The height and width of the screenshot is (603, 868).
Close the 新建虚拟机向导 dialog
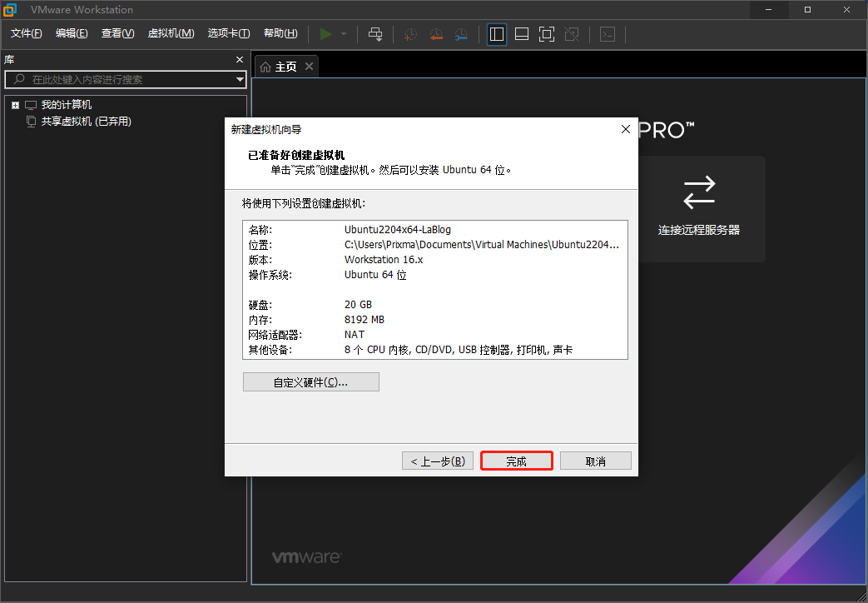626,129
